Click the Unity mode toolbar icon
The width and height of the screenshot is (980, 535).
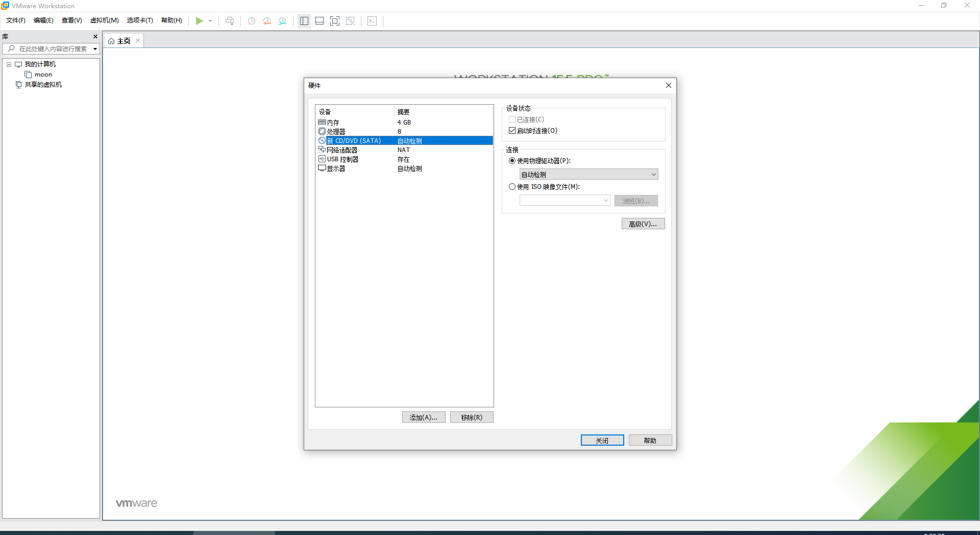pos(350,21)
